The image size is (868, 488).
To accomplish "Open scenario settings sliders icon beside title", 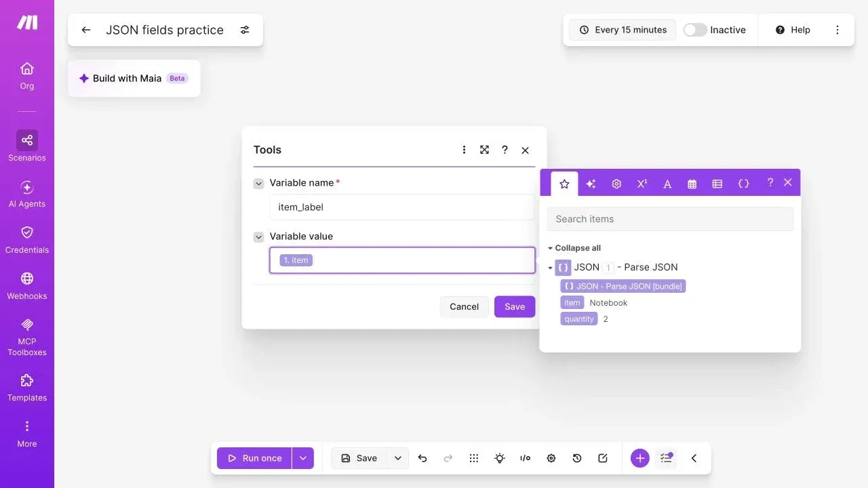I will pos(245,30).
